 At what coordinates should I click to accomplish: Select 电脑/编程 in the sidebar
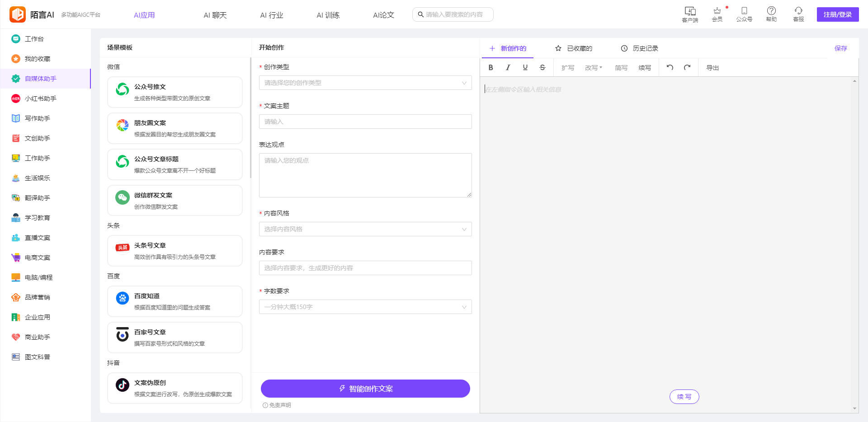click(x=45, y=277)
